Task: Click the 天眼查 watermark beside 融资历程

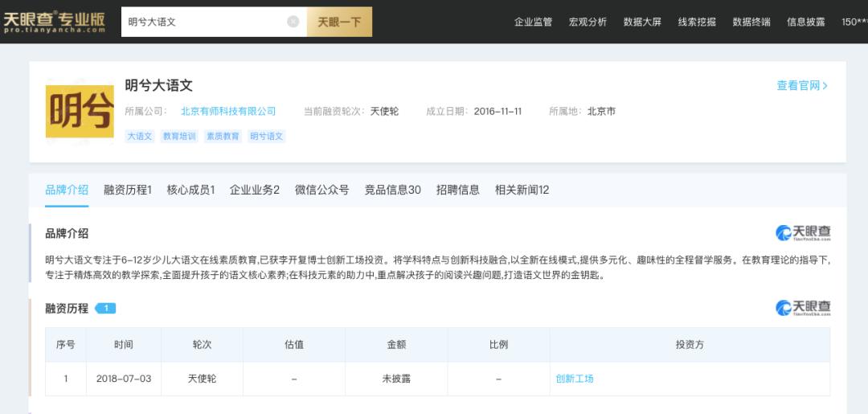Action: (803, 308)
